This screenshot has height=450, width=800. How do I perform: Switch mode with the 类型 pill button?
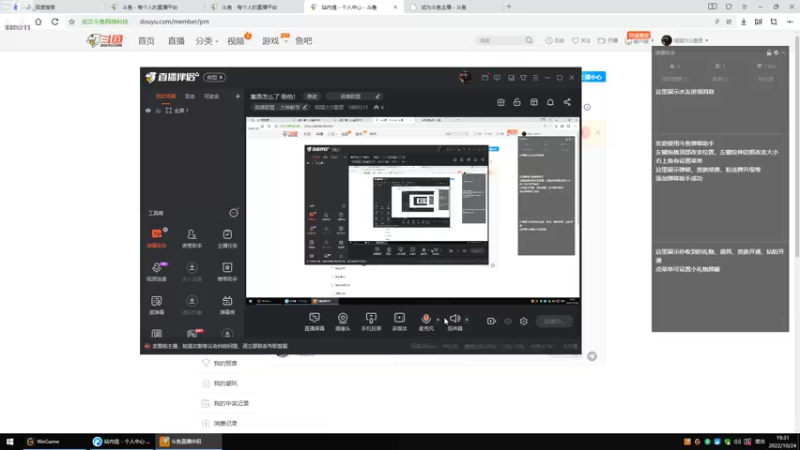pos(215,78)
